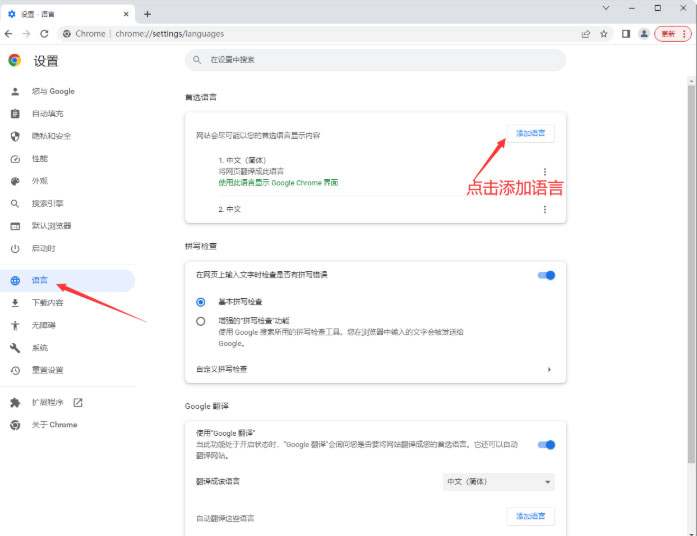Open more options for 2. 中文
Image resolution: width=697 pixels, height=536 pixels.
coord(545,209)
